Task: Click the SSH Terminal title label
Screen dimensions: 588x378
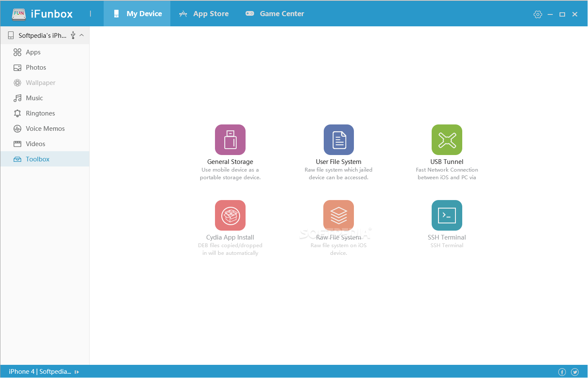Action: point(447,237)
